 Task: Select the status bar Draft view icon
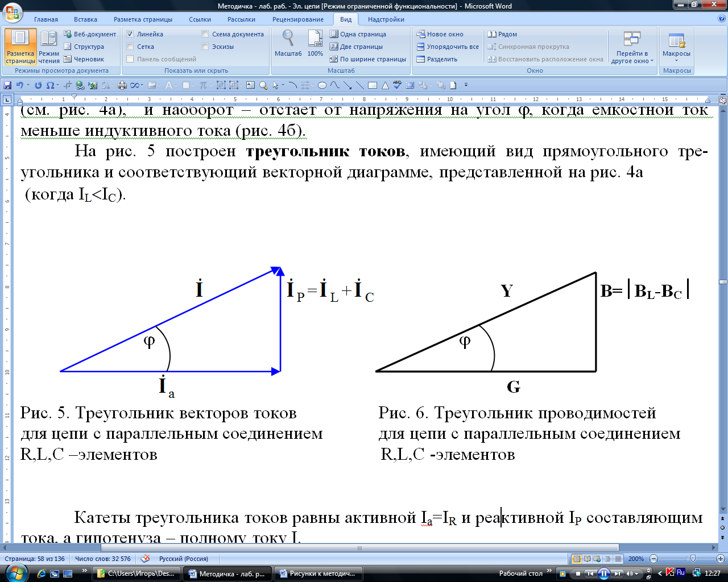pyautogui.click(x=618, y=559)
